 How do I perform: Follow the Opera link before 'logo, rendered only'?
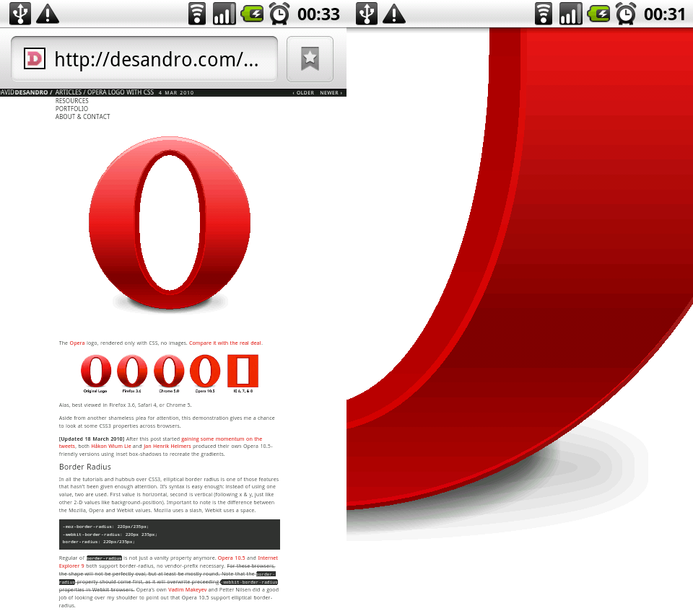click(77, 343)
